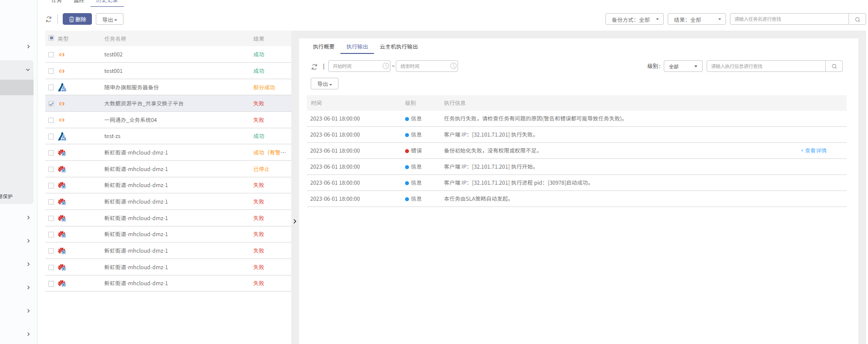Click the refresh icon beside the 删除 button
This screenshot has height=344, width=868.
click(x=49, y=19)
